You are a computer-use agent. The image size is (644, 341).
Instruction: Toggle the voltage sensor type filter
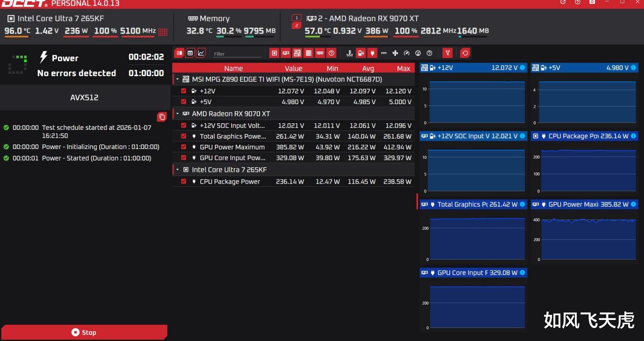pyautogui.click(x=361, y=53)
